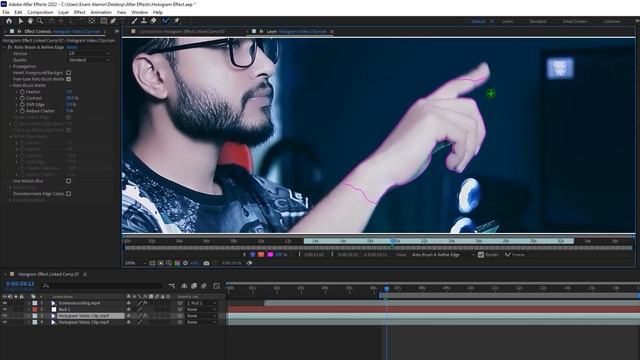This screenshot has width=640, height=360.
Task: Click the Contrast stopwatch icon
Action: coord(22,98)
